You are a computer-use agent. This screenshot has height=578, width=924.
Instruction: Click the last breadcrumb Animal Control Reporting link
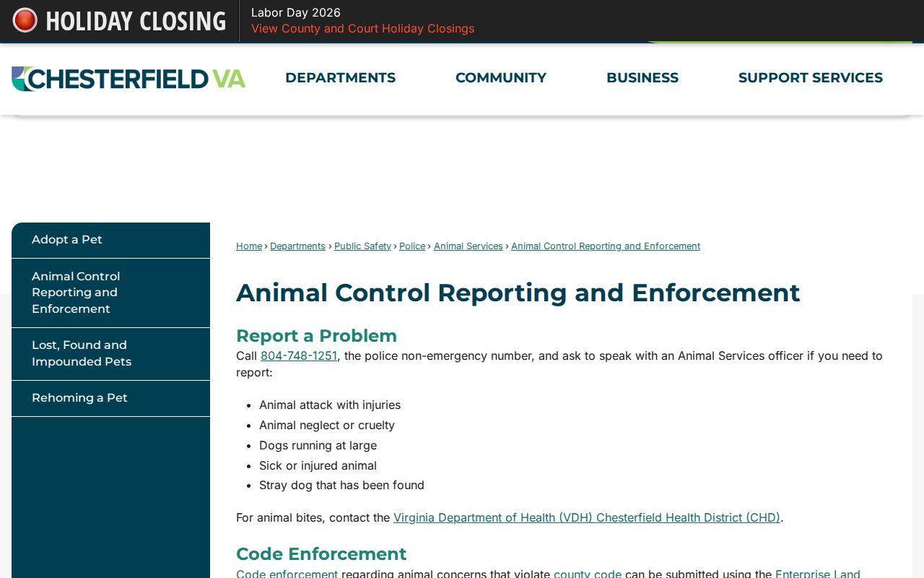pyautogui.click(x=606, y=246)
